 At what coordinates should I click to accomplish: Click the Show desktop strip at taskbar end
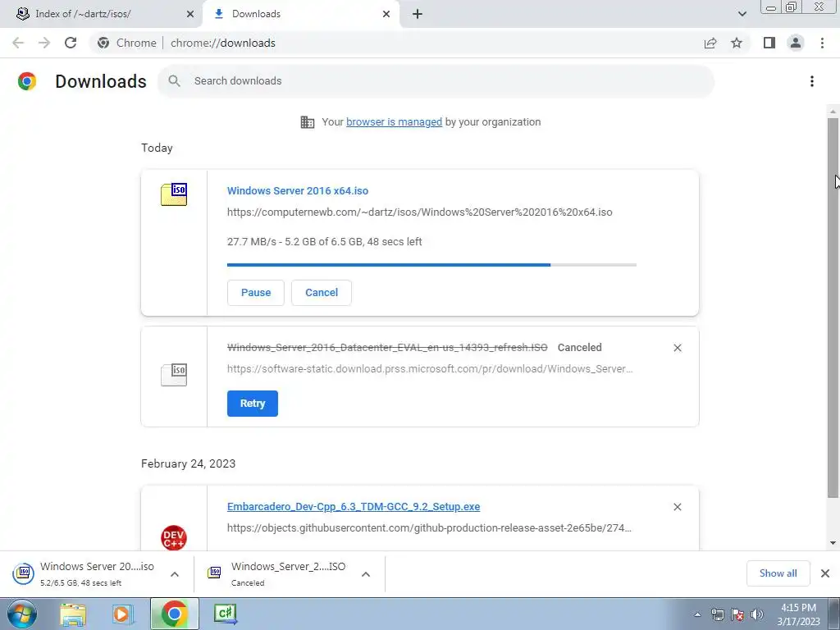click(x=833, y=614)
